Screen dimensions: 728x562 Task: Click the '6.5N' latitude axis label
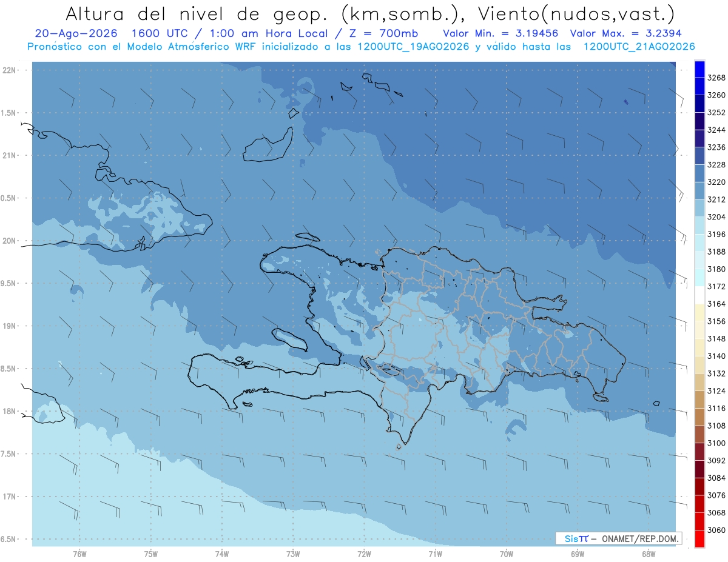(x=9, y=539)
